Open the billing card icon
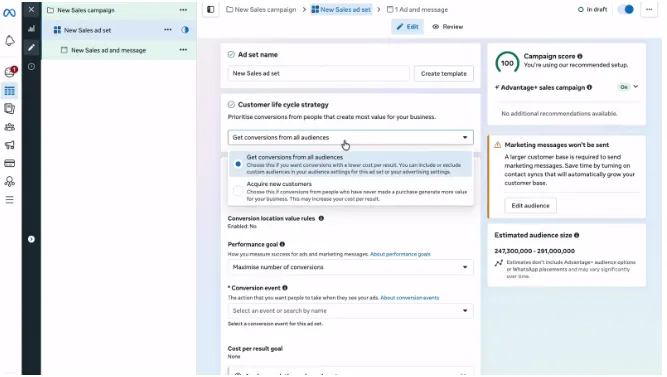The width and height of the screenshot is (667, 377). [9, 163]
